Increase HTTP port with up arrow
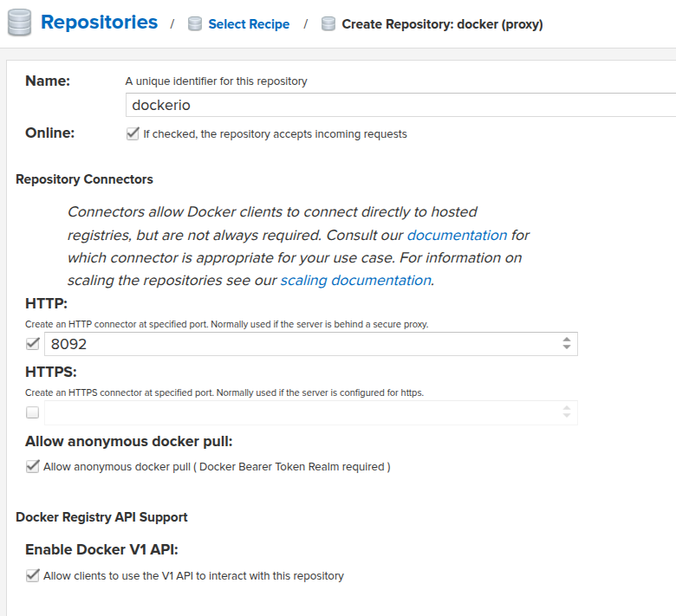 (x=567, y=340)
